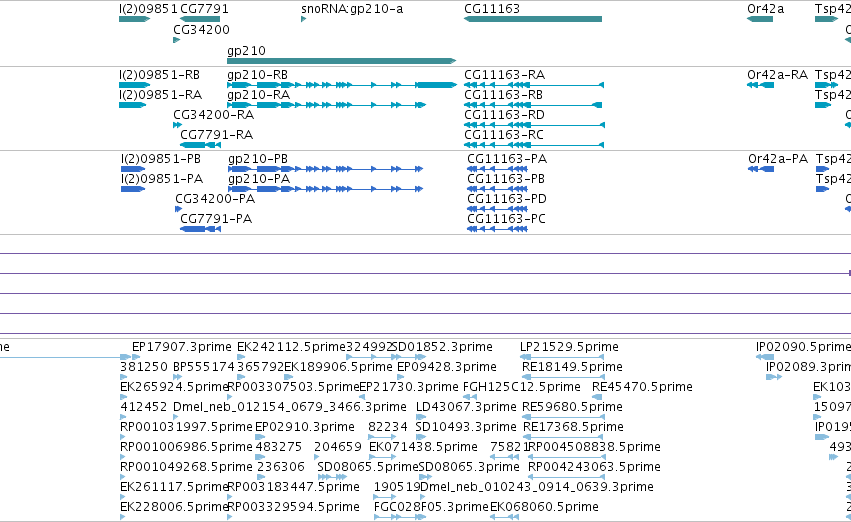Click the Or42a-PA protein label

tap(778, 159)
